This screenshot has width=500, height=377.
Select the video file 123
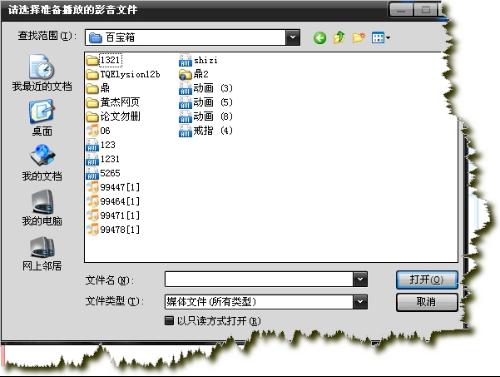tap(101, 145)
